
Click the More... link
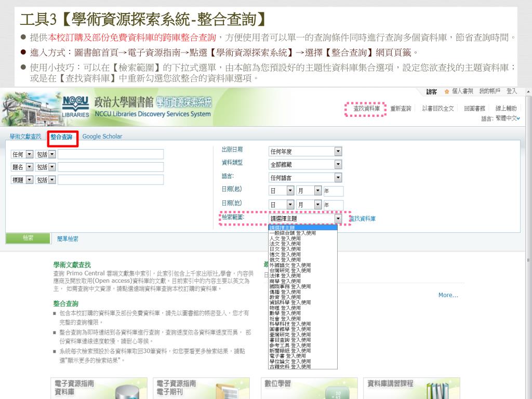point(448,295)
